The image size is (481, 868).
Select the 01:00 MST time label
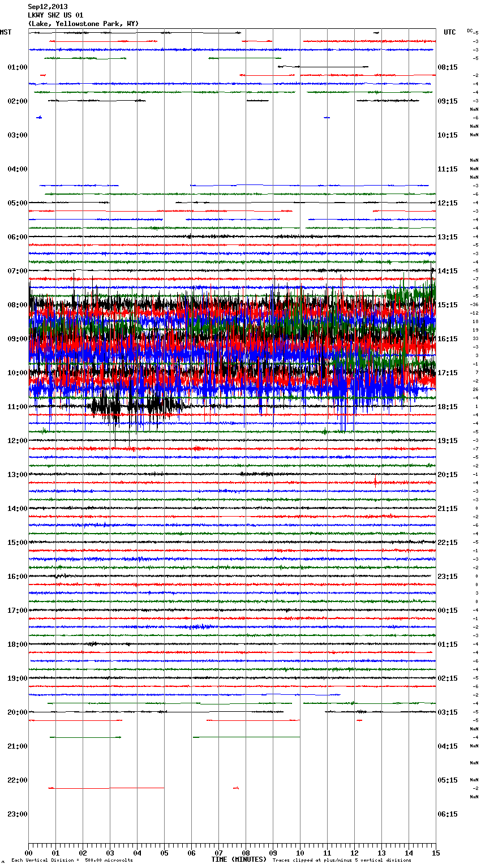click(x=18, y=67)
